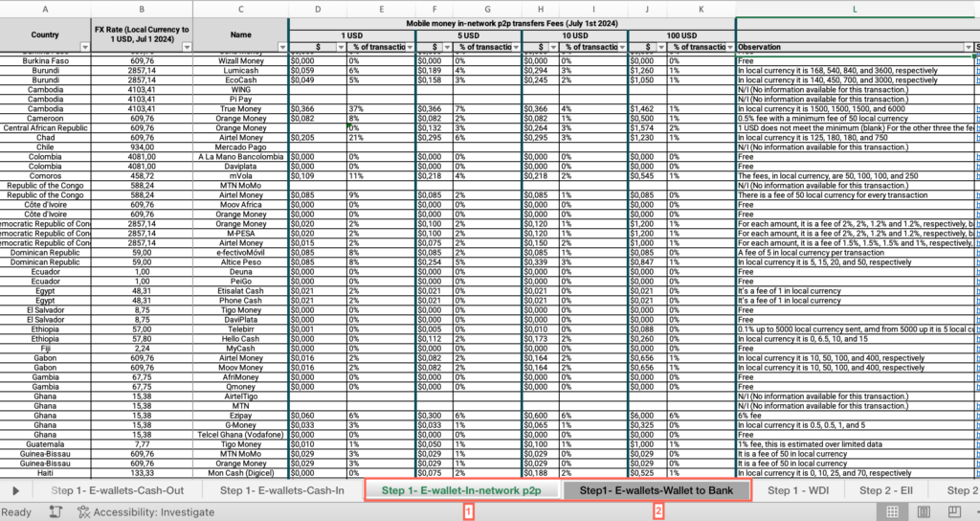980x521 pixels.
Task: Select the 'A fee of 5 in local currency' observation
Action: pyautogui.click(x=855, y=253)
